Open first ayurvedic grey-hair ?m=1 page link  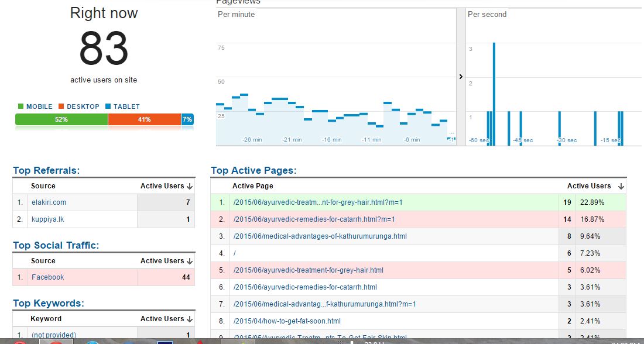coord(318,202)
